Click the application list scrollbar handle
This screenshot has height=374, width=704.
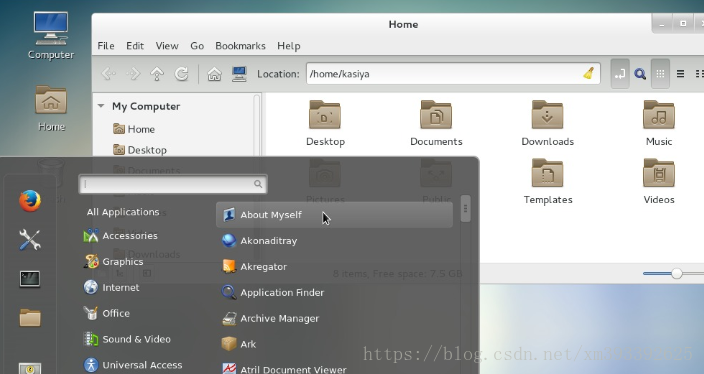click(466, 208)
